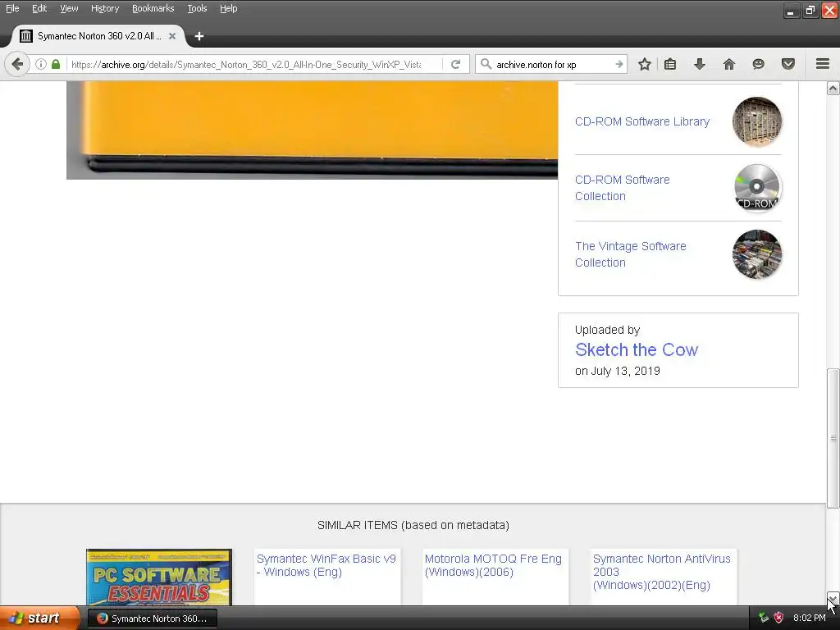Save page to Pocket icon
840x630 pixels.
788,64
